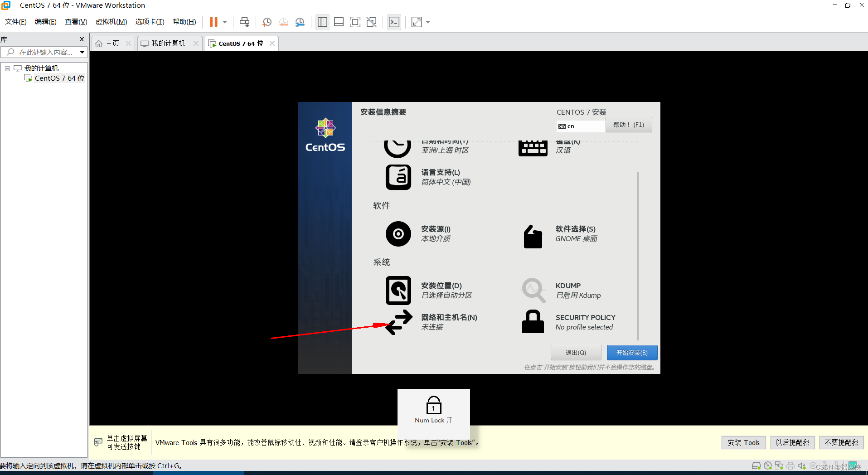Viewport: 868px width, 475px height.
Task: Click the cn keyboard layout indicator
Action: tap(581, 126)
